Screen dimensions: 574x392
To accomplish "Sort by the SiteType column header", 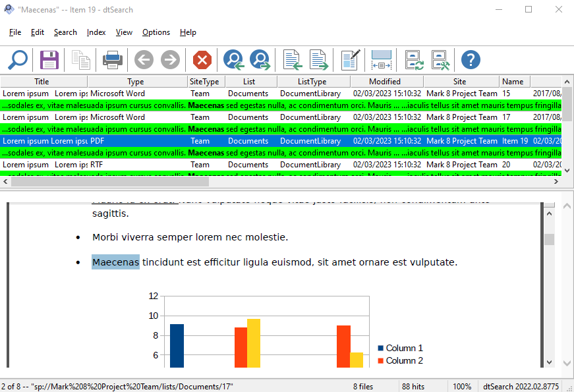I will [206, 82].
